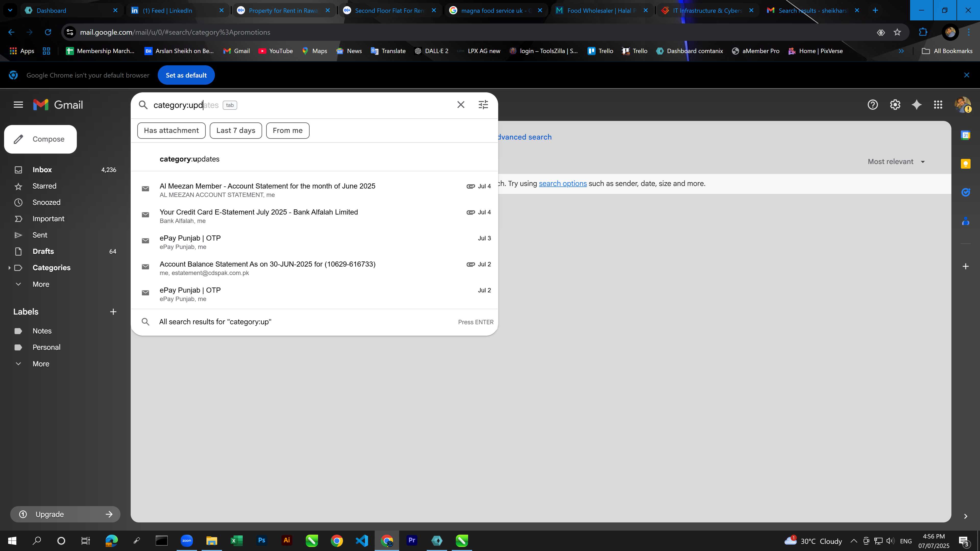
Task: Open Al Meezan Account Statement email suggestion
Action: 314,190
